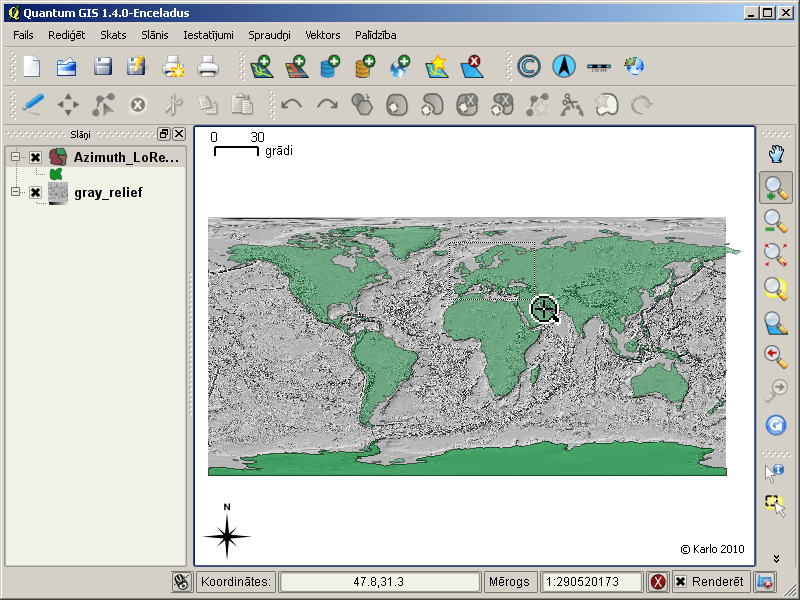This screenshot has width=800, height=600.
Task: Click the Undo arrow
Action: [291, 105]
